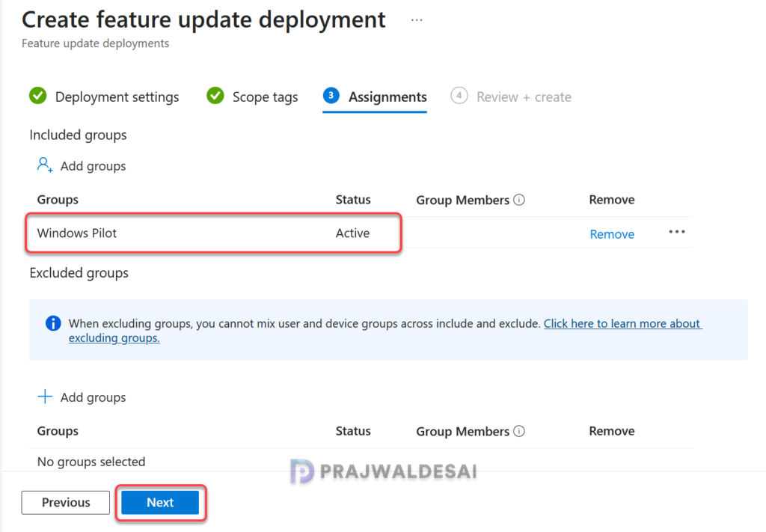766x532 pixels.
Task: Click the Status column header in Included groups
Action: pyautogui.click(x=353, y=199)
